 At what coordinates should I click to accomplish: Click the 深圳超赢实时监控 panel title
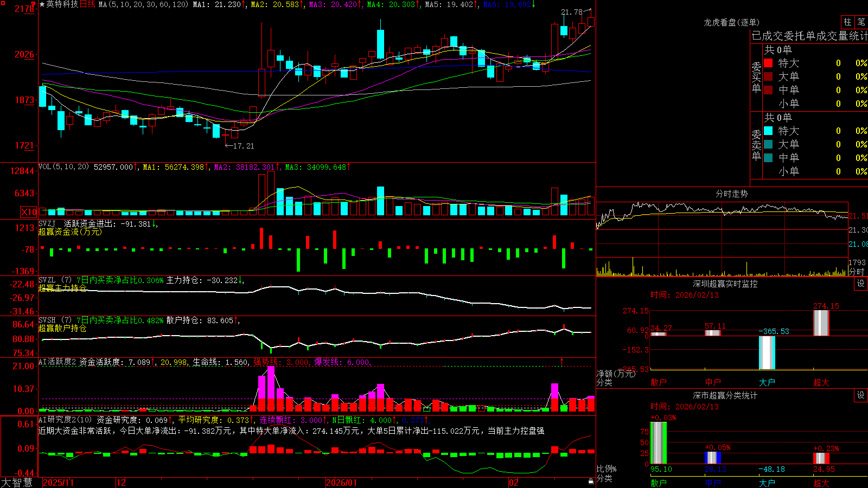[725, 284]
